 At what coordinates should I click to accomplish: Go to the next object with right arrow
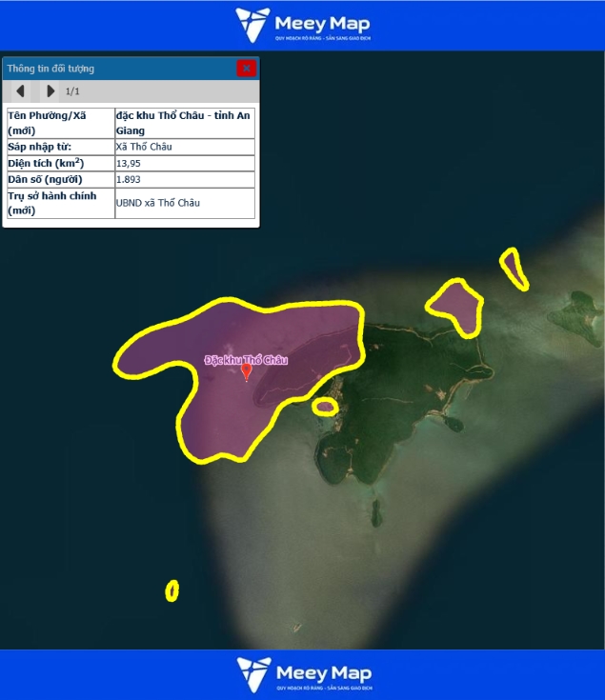click(x=50, y=91)
